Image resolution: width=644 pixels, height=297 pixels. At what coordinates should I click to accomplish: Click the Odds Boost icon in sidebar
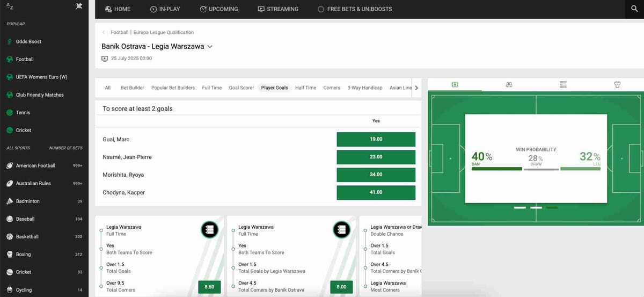[10, 41]
